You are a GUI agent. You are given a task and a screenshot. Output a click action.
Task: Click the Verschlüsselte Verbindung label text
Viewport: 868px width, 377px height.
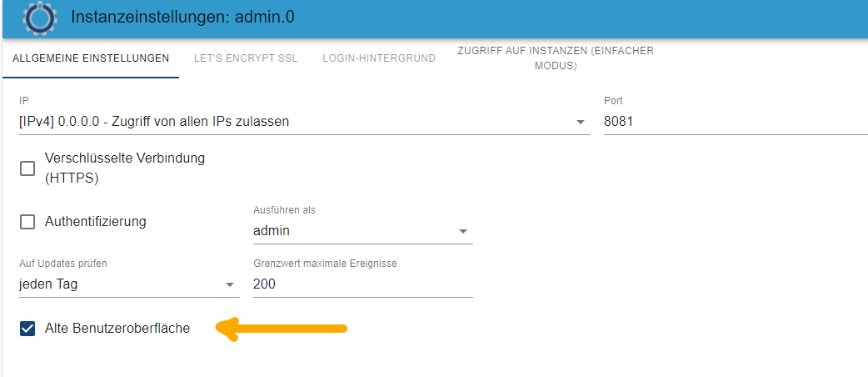coord(125,168)
